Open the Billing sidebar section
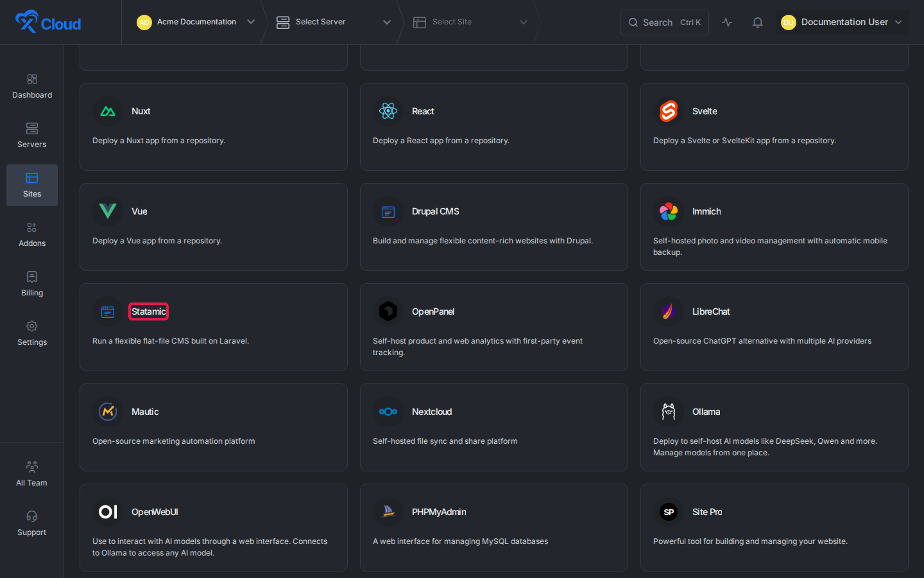The height and width of the screenshot is (578, 924). pyautogui.click(x=32, y=284)
